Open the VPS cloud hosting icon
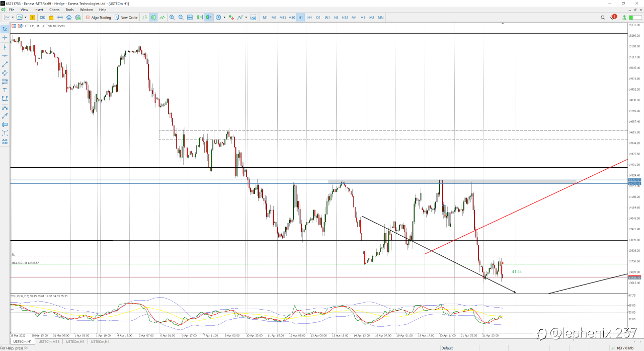Screen dimensions: 644x351 [69, 17]
